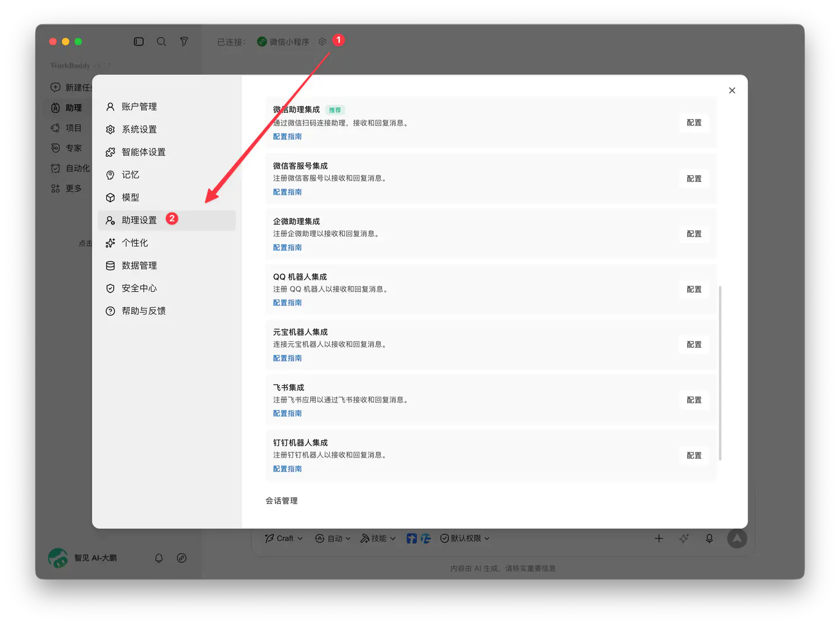This screenshot has height=626, width=840.
Task: Open 安全中心 settings section
Action: coord(167,288)
